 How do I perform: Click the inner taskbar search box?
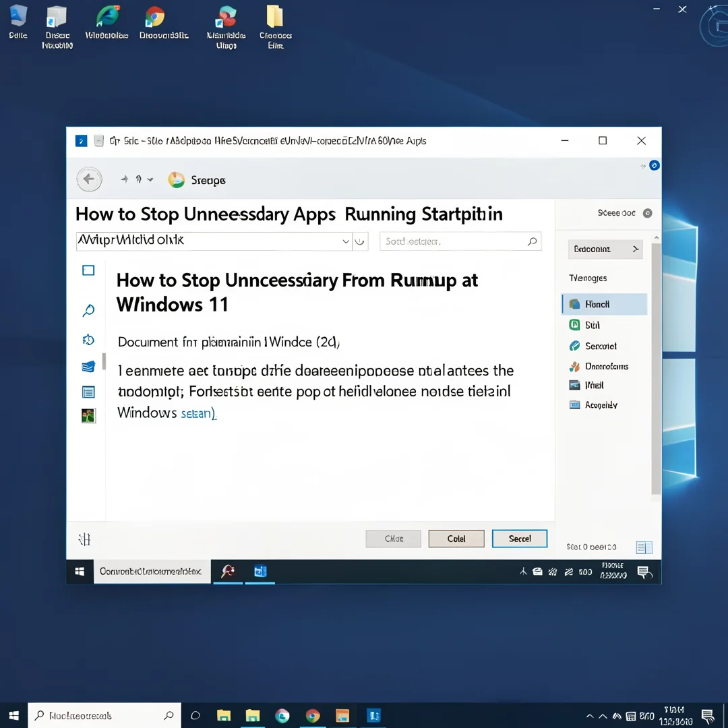click(152, 572)
